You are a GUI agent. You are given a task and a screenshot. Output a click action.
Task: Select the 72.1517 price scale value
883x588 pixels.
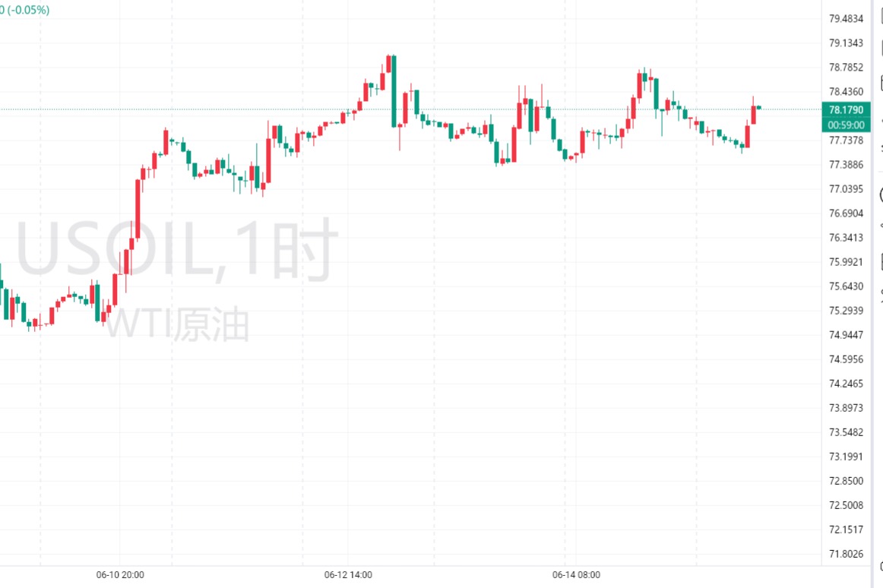pyautogui.click(x=846, y=530)
